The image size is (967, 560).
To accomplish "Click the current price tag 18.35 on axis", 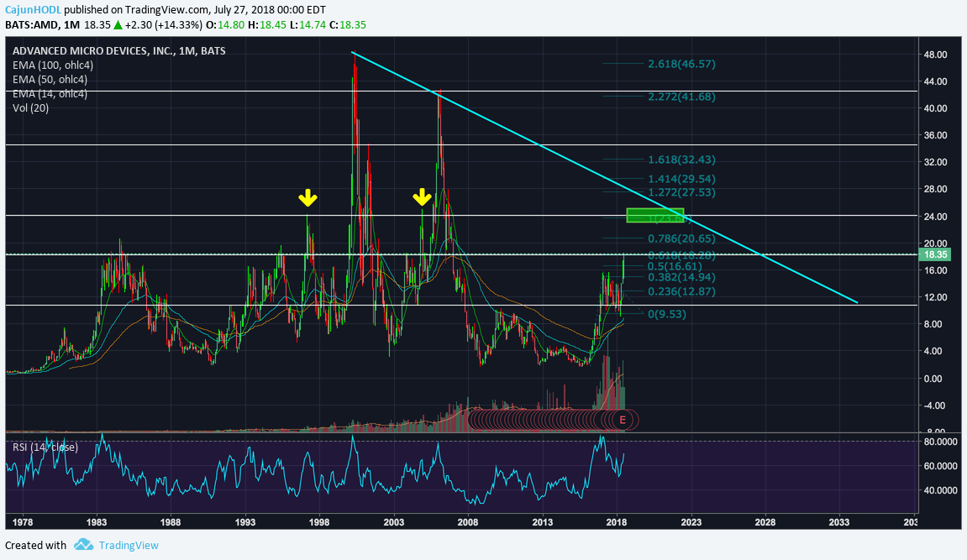I will [934, 254].
